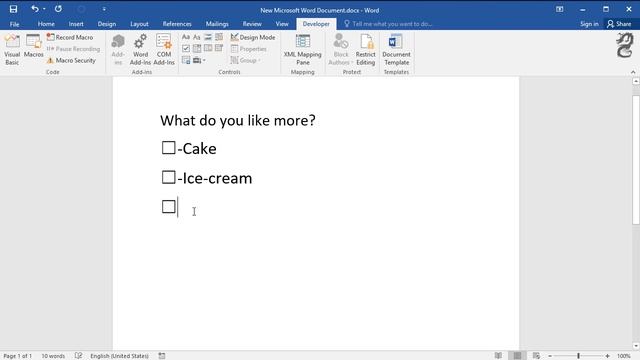Switch to the View tab
This screenshot has width=640, height=360.
click(x=282, y=24)
